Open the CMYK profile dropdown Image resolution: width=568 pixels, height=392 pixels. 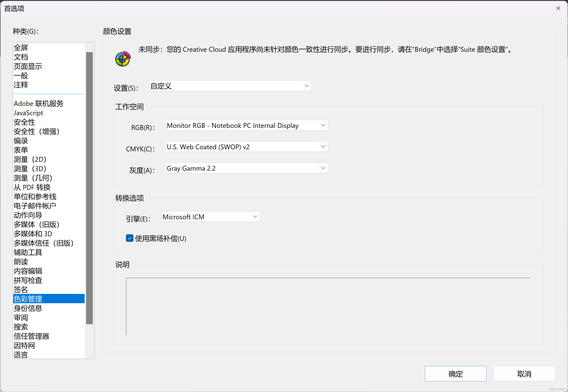point(246,147)
